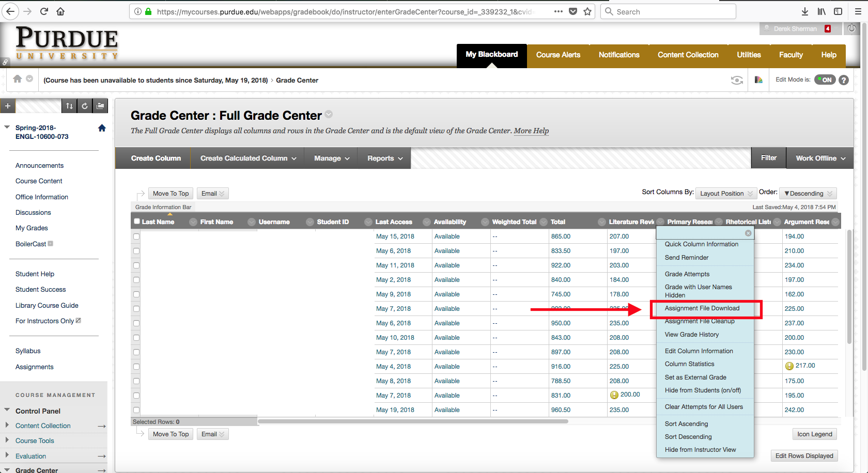
Task: Click the Firefox search input field
Action: (x=672, y=11)
